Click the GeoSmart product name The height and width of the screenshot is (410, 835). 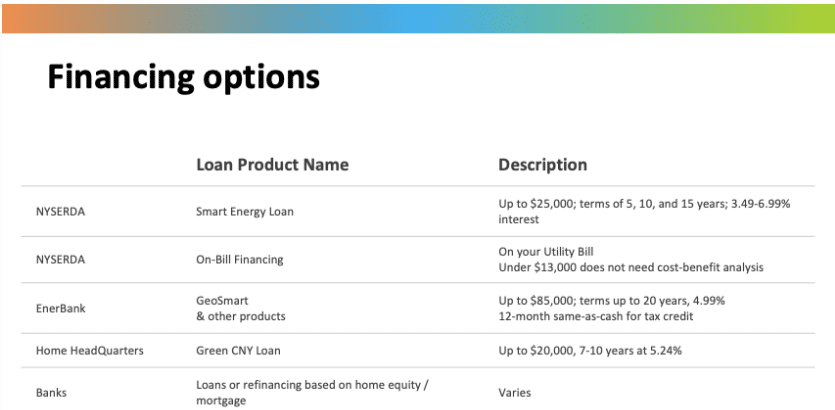click(222, 301)
